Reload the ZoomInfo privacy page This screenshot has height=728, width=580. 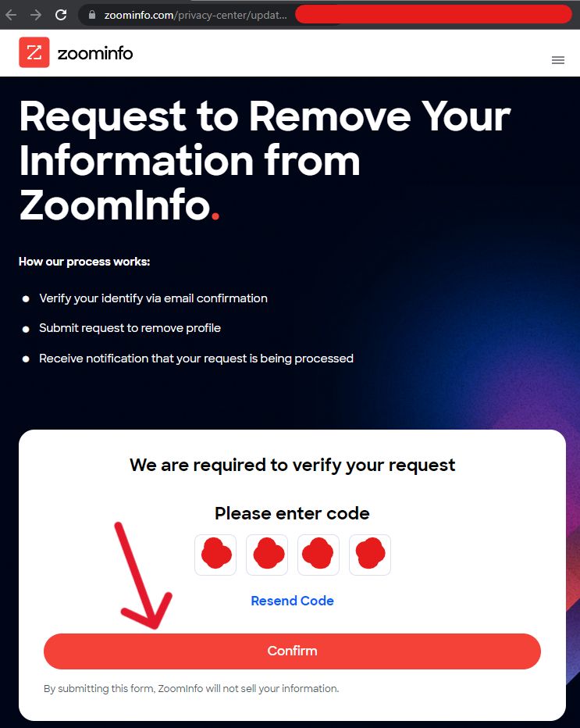pos(61,15)
